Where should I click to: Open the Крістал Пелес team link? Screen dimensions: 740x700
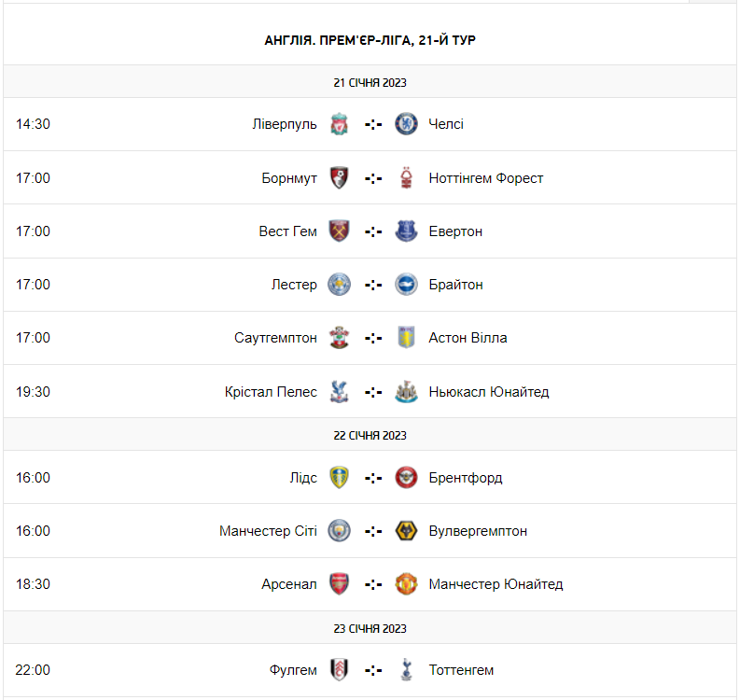[272, 391]
